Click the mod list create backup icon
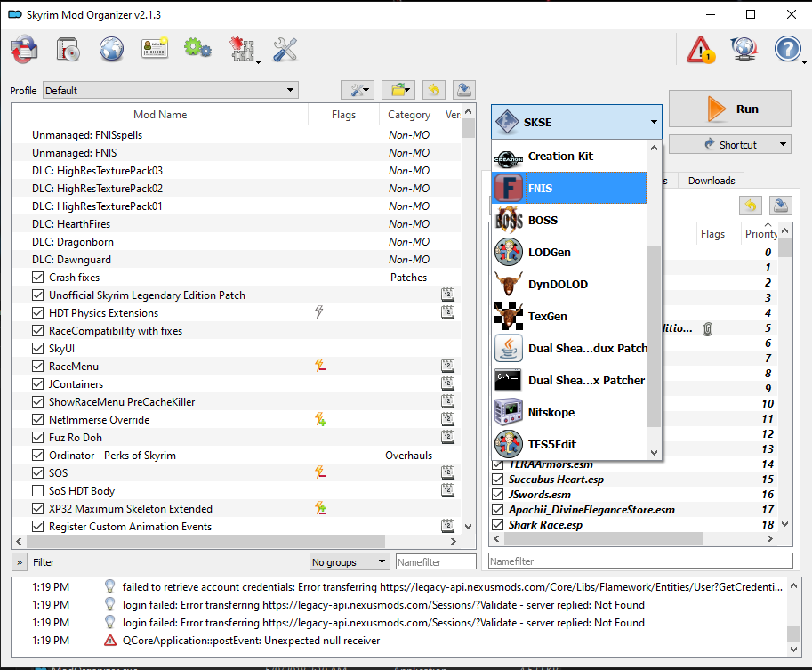This screenshot has height=670, width=812. (464, 90)
